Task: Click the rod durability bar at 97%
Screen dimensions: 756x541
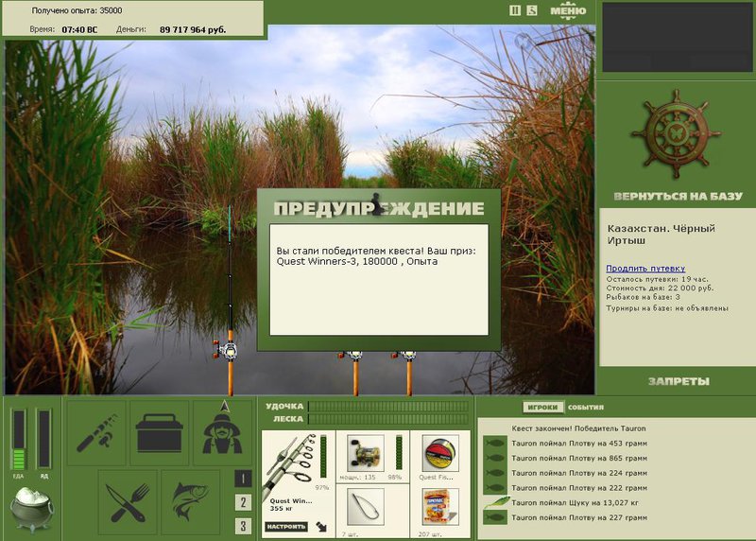Action: pos(323,457)
